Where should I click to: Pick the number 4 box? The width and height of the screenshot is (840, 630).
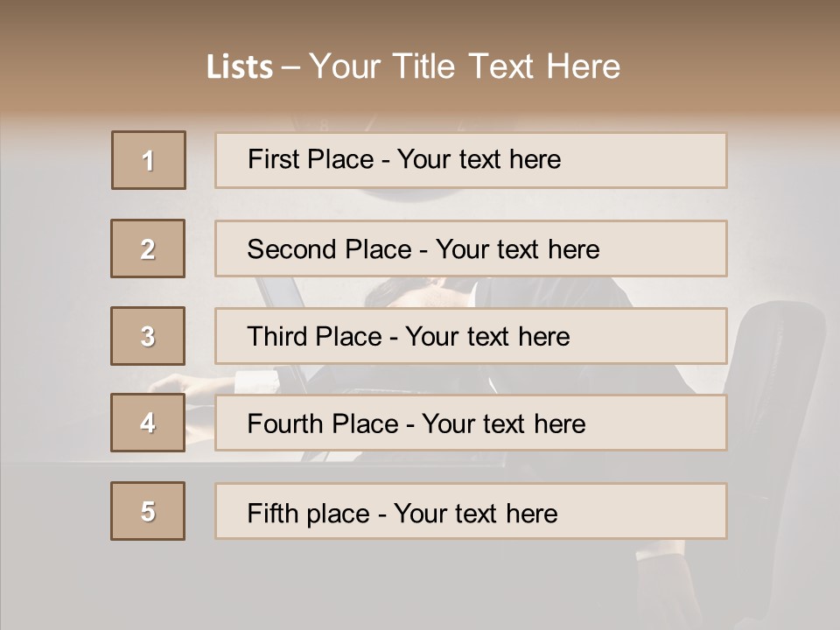click(148, 423)
